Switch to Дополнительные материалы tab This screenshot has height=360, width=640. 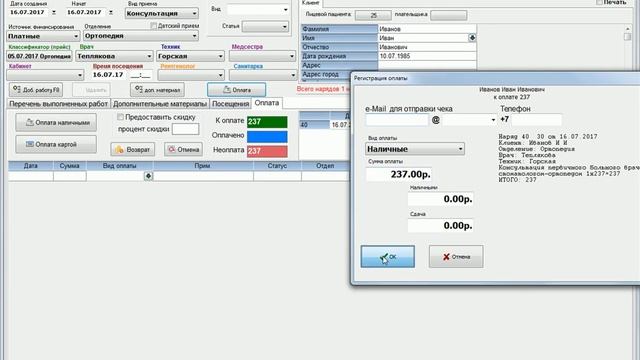160,104
